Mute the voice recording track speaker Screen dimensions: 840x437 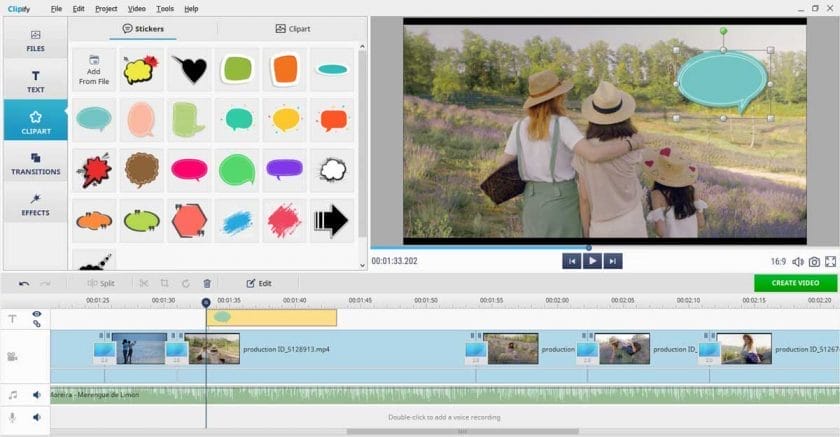(37, 417)
